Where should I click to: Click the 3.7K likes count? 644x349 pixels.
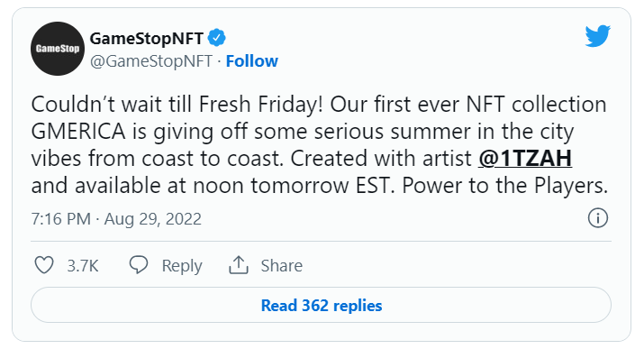tap(83, 265)
